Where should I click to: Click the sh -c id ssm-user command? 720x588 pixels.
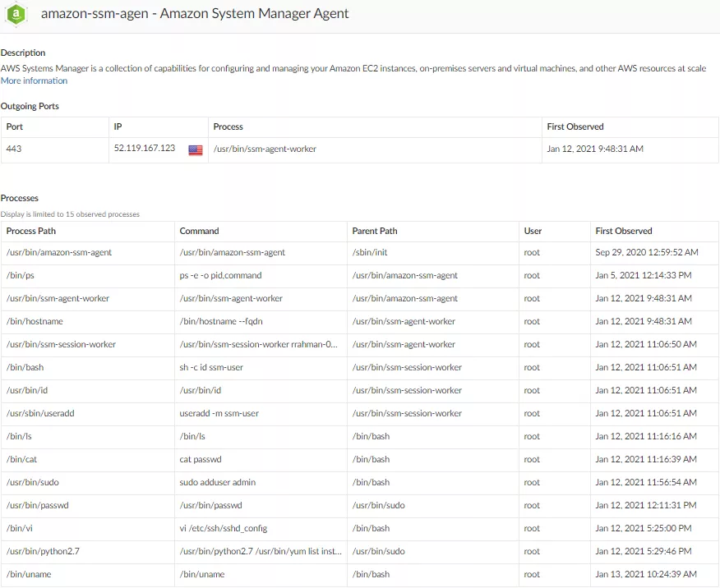click(211, 367)
